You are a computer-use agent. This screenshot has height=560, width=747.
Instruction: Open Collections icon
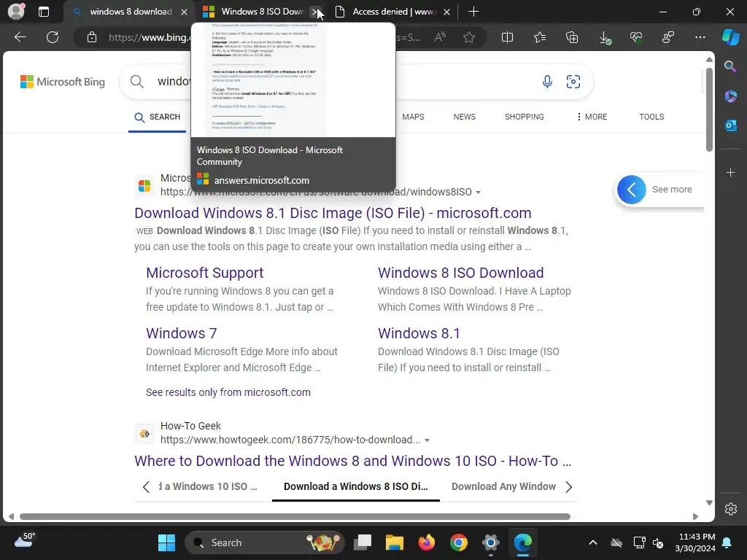pos(572,37)
